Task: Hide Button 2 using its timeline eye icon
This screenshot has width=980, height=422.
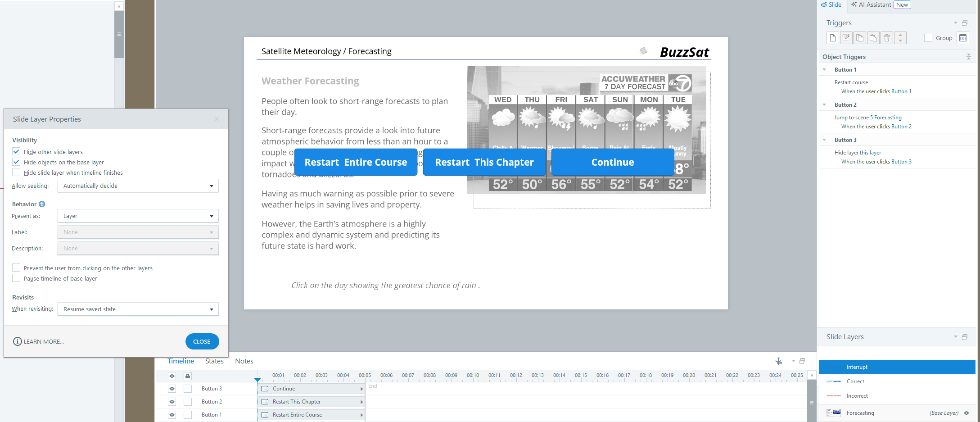Action: (172, 402)
